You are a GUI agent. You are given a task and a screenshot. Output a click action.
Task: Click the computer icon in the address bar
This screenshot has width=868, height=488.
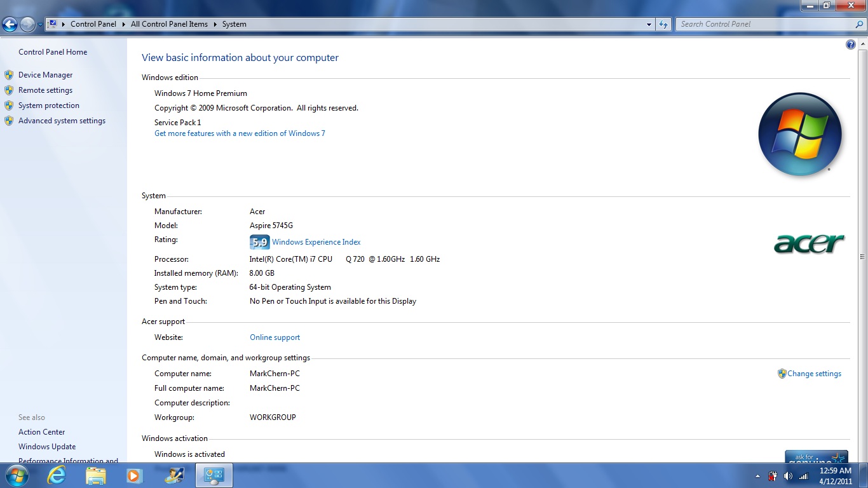53,24
